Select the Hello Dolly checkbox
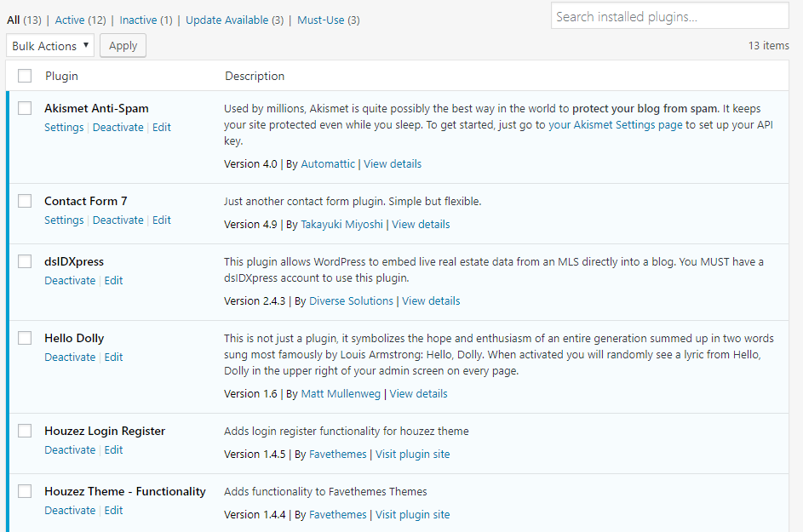803x532 pixels. click(25, 338)
